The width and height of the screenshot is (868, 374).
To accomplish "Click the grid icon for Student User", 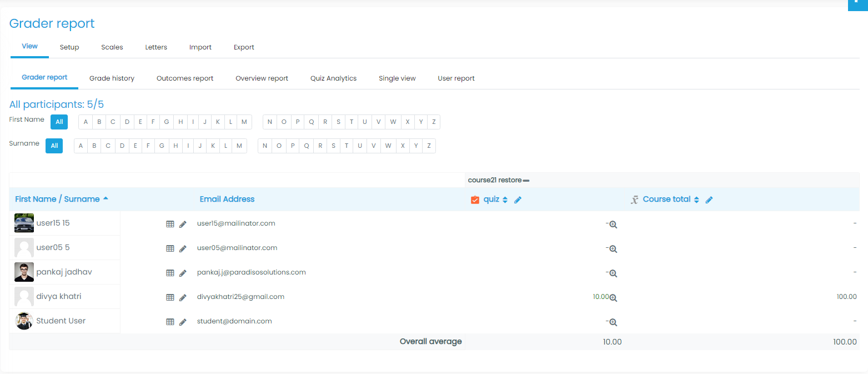I will [x=170, y=322].
